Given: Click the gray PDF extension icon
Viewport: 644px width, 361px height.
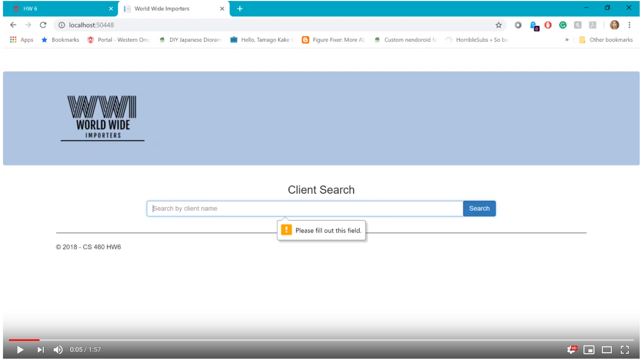Looking at the screenshot, I should 593,25.
